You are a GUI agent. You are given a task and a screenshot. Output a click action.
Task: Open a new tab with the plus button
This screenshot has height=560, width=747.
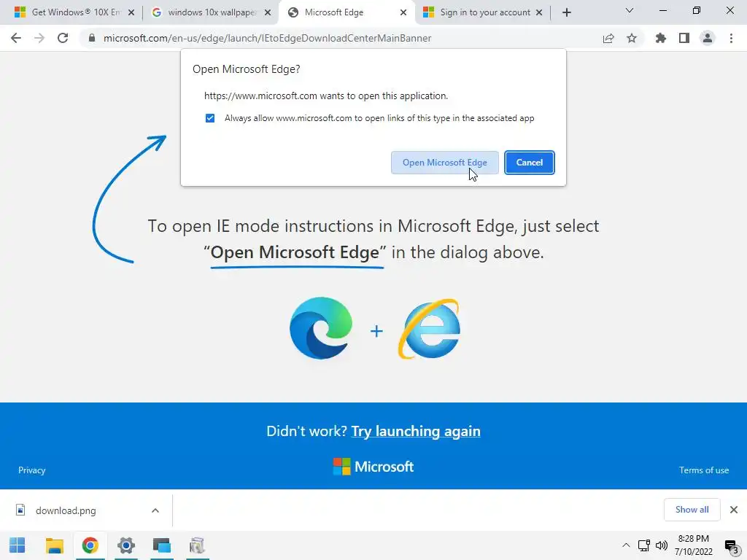pos(566,12)
